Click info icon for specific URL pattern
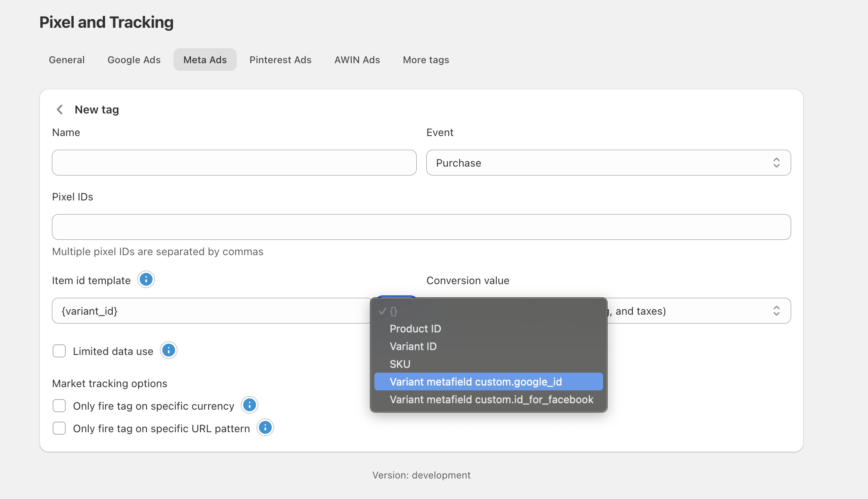The height and width of the screenshot is (499, 868). tap(265, 427)
